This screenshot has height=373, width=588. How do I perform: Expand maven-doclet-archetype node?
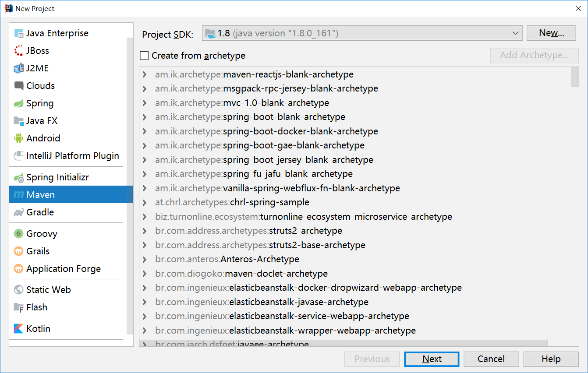click(x=145, y=274)
